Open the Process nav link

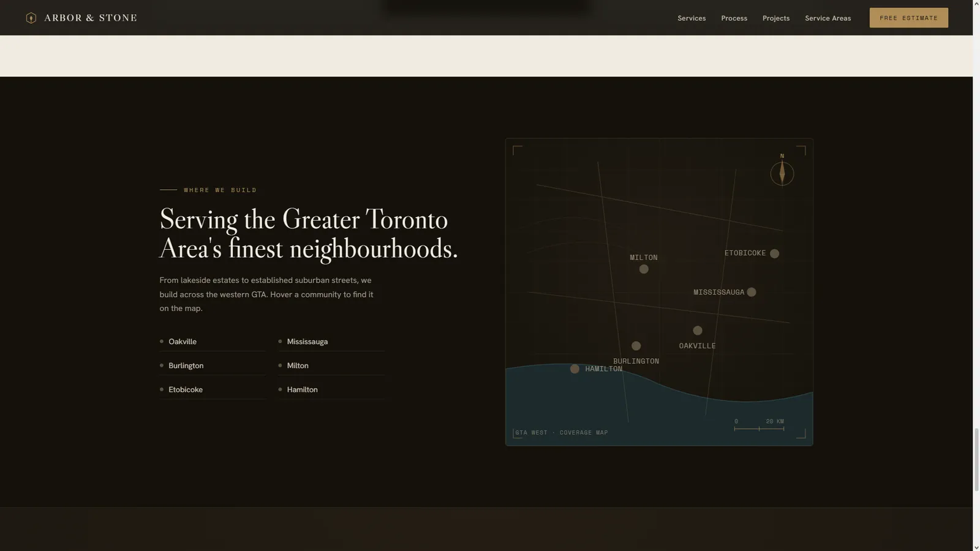click(x=734, y=18)
